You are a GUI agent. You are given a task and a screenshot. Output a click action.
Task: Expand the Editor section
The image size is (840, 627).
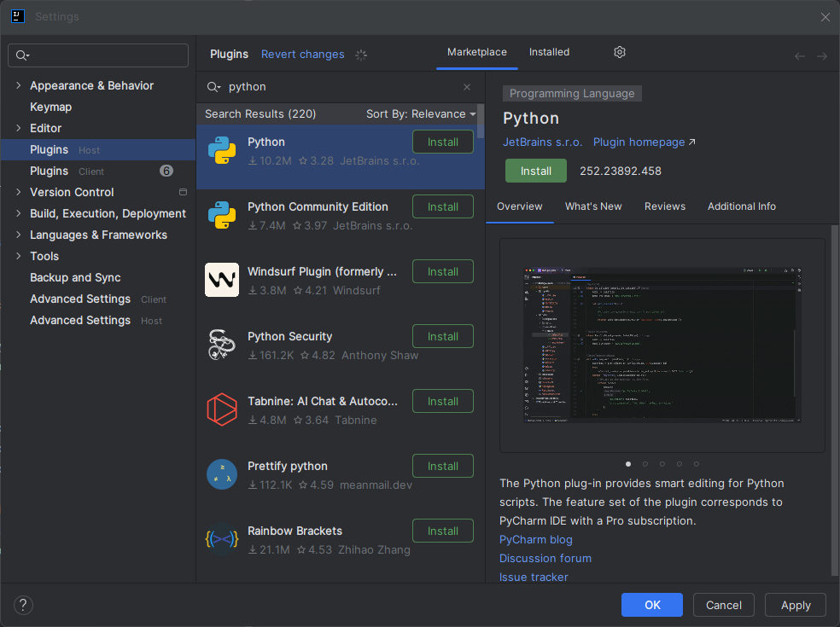(18, 128)
